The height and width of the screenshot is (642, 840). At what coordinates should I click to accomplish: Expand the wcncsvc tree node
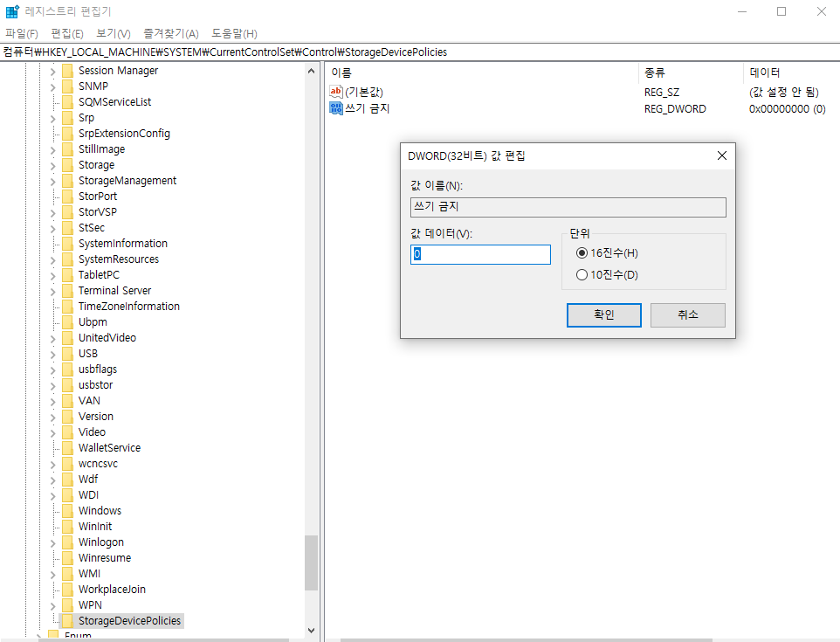[52, 464]
